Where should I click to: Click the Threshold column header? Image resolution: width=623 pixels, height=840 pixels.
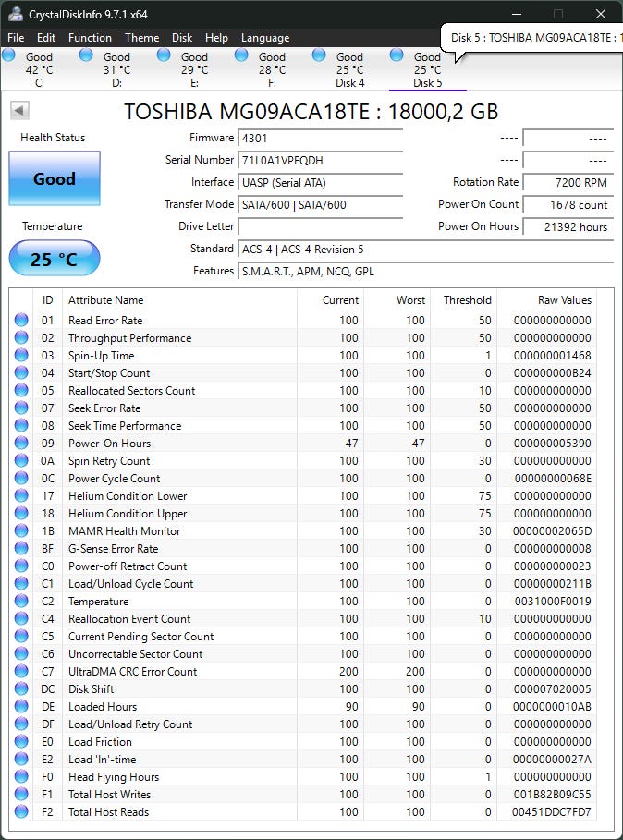[464, 300]
